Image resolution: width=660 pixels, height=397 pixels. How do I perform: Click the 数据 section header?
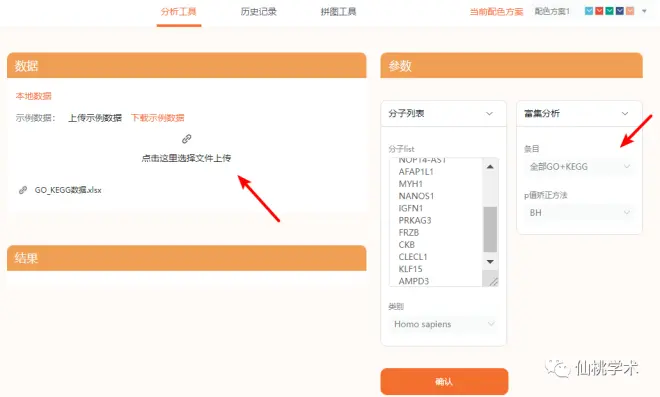point(186,65)
